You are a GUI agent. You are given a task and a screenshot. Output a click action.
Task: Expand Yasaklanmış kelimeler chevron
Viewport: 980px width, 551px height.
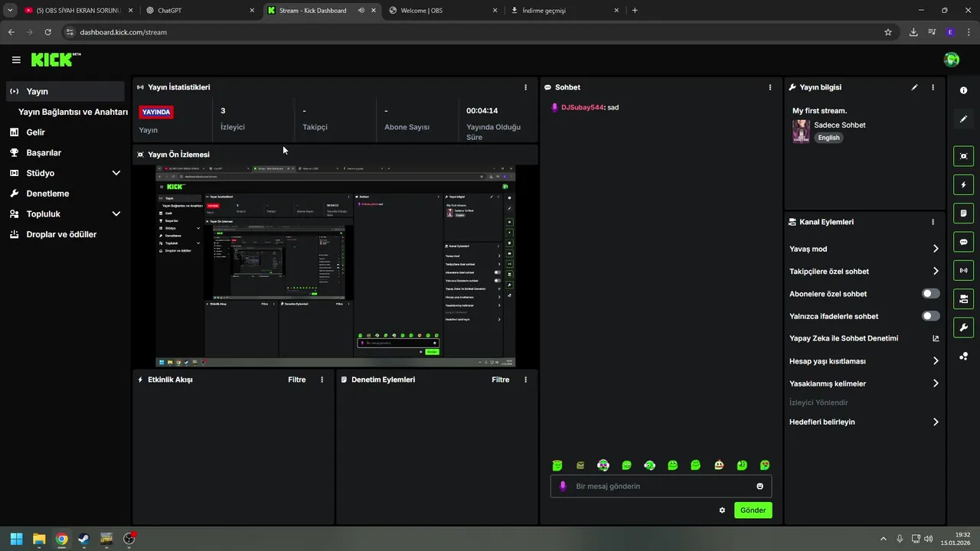936,383
